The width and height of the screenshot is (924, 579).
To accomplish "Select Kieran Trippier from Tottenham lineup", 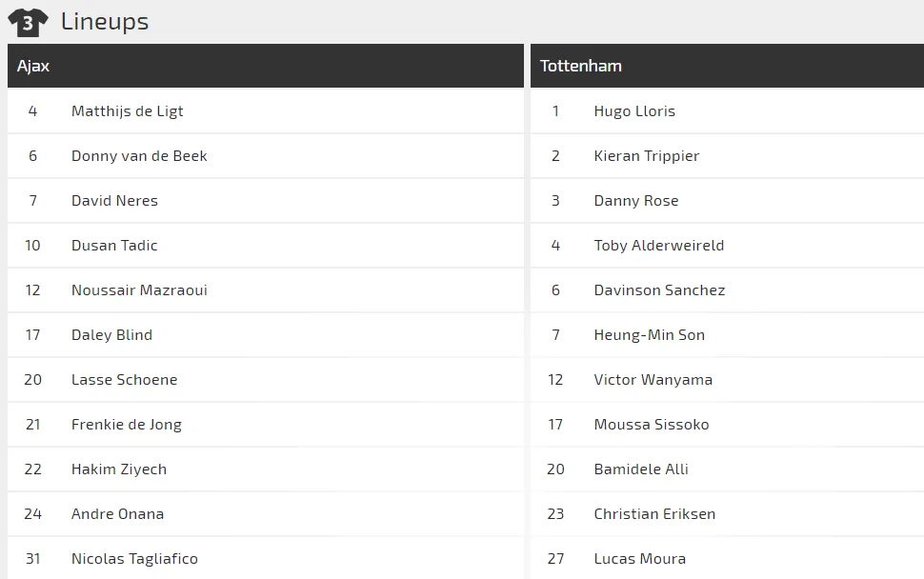I will click(646, 156).
